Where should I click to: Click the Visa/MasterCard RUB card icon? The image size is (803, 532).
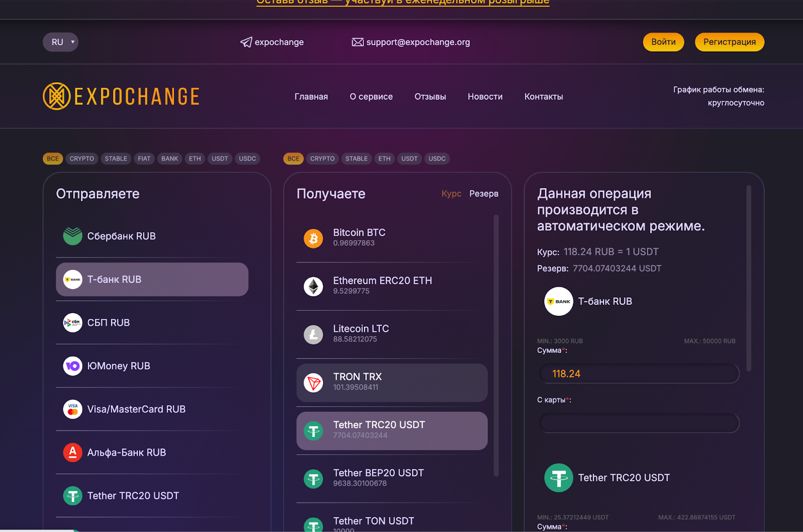coord(73,409)
